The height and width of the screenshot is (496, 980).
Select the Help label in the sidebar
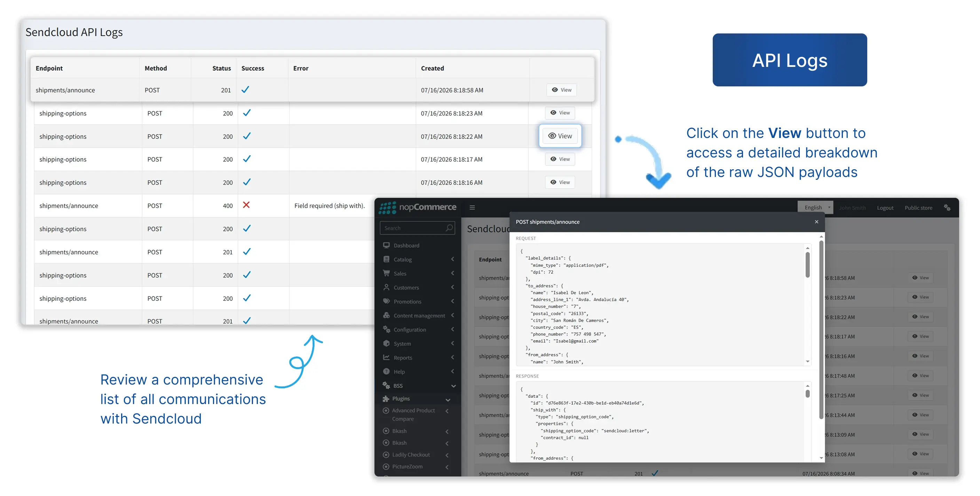tap(399, 372)
